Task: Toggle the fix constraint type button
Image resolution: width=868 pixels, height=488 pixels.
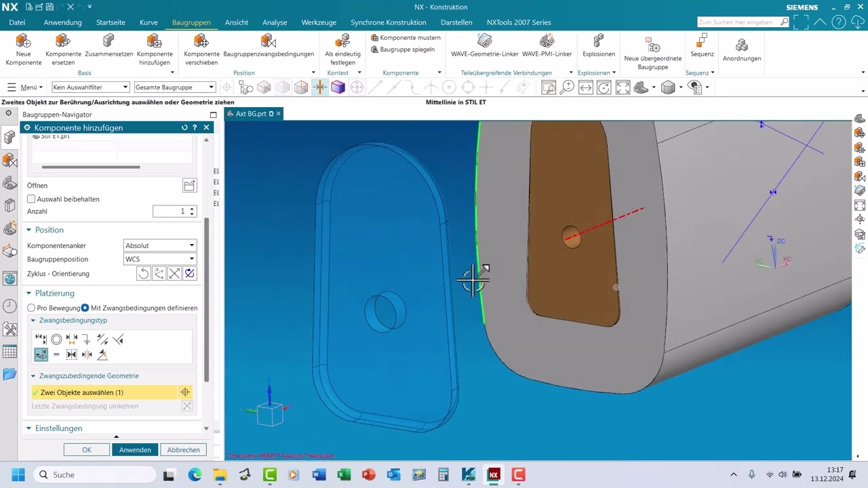Action: click(87, 339)
